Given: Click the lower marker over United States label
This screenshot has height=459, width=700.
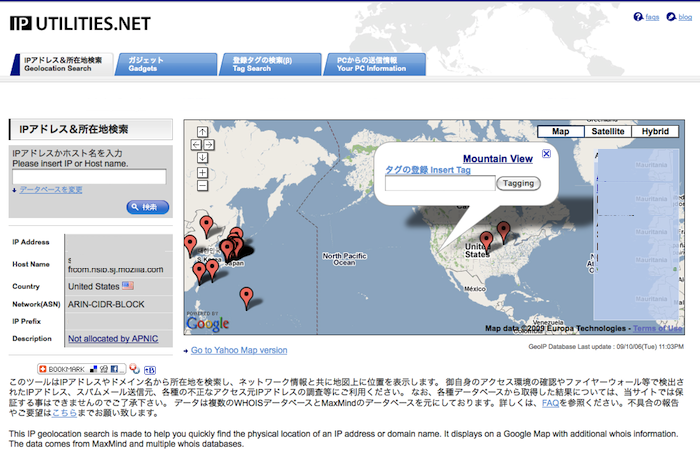Looking at the screenshot, I should pyautogui.click(x=486, y=242).
